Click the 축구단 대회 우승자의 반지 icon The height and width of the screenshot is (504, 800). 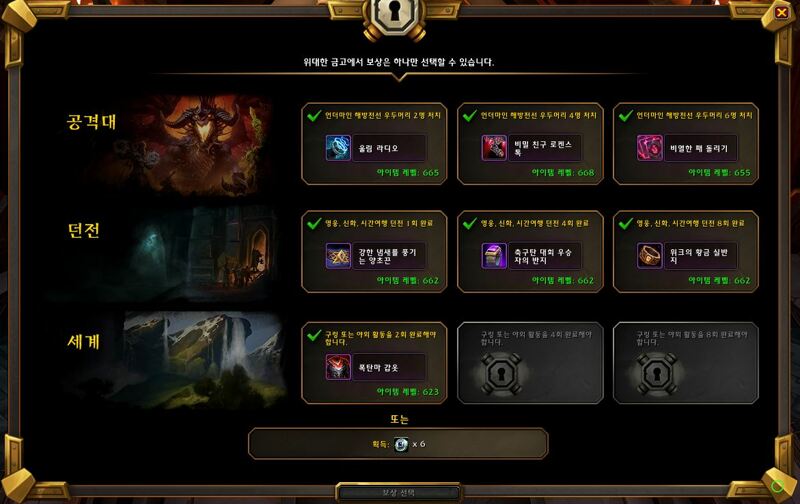[494, 256]
